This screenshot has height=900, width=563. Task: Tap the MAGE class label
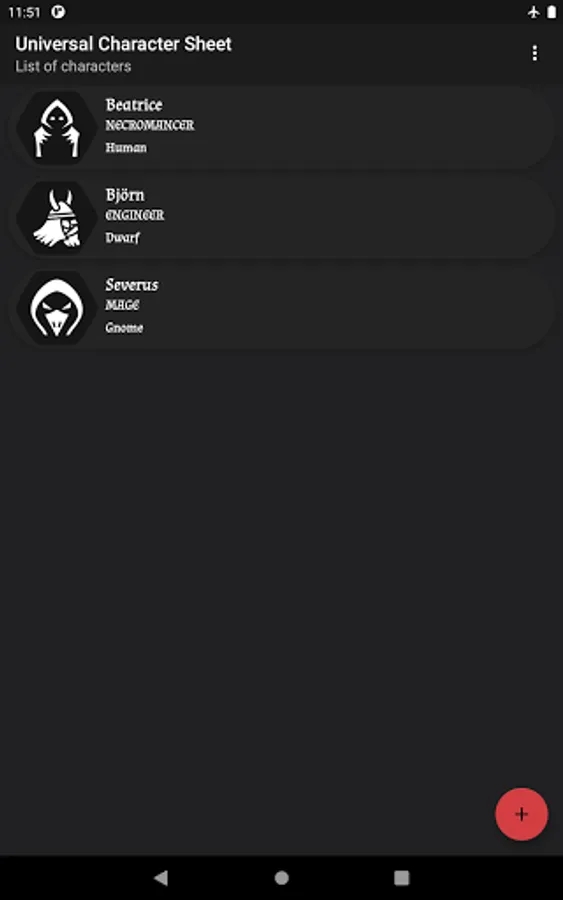[122, 305]
